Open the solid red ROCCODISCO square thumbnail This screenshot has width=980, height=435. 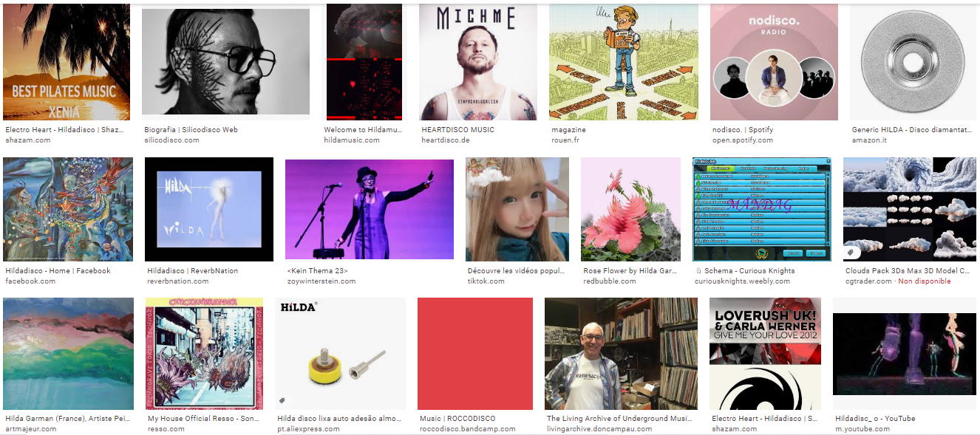point(475,354)
